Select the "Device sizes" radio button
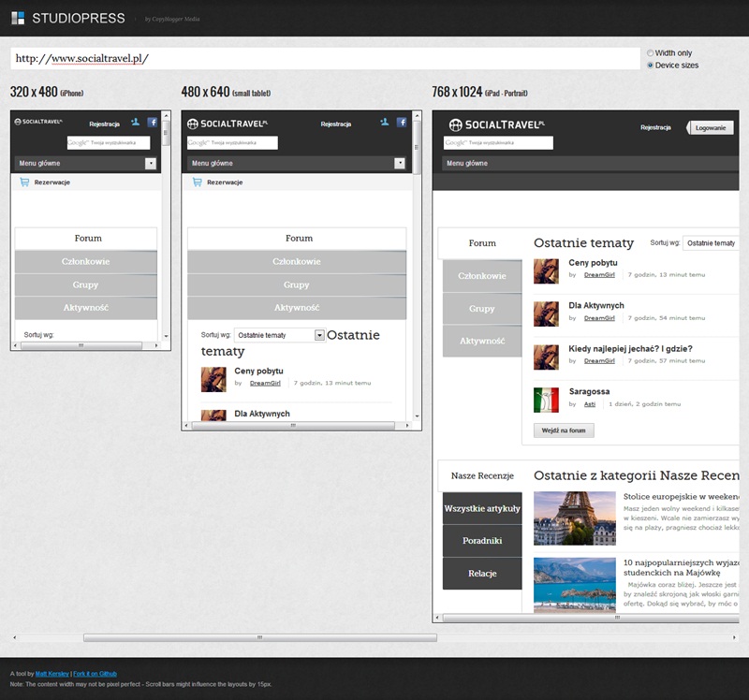Viewport: 749px width, 700px height. (x=651, y=66)
